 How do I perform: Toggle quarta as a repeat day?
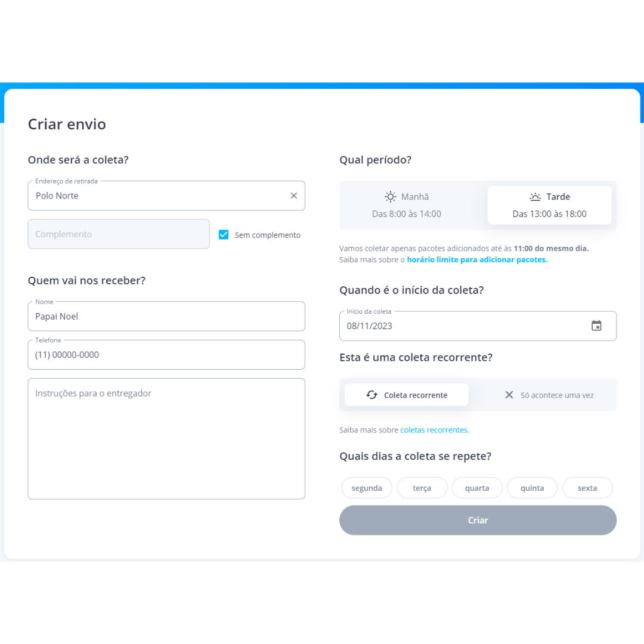pyautogui.click(x=477, y=488)
